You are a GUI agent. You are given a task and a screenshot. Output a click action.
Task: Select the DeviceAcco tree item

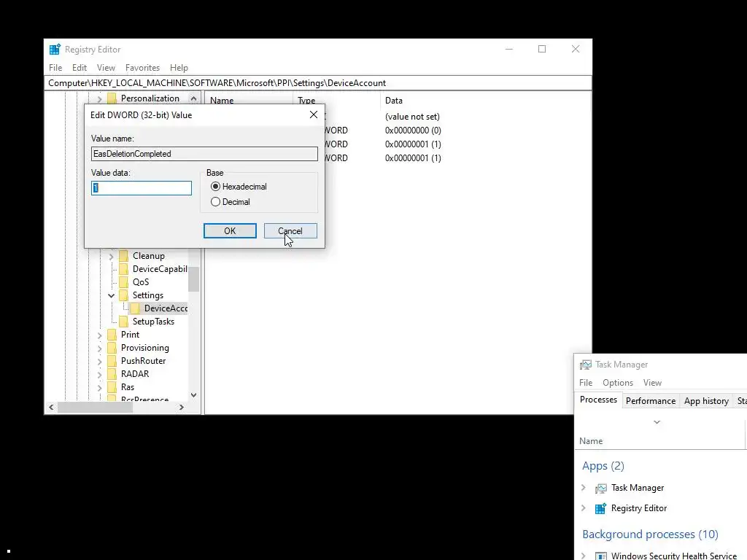click(166, 308)
